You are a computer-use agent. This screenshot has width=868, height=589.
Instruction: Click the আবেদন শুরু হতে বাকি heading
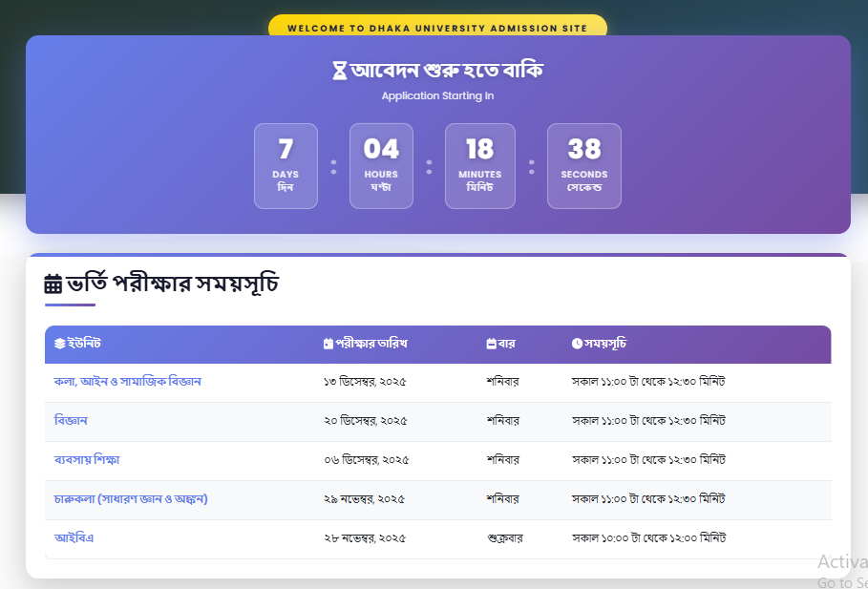(x=447, y=71)
